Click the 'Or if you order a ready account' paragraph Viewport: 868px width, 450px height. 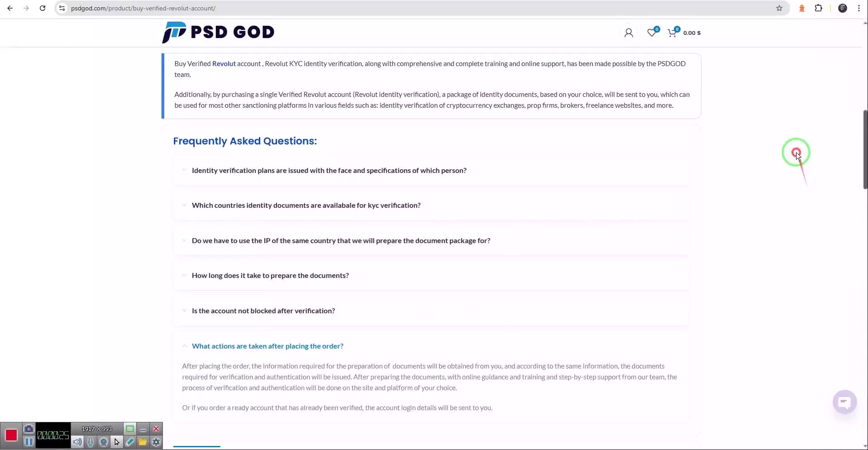pyautogui.click(x=337, y=408)
